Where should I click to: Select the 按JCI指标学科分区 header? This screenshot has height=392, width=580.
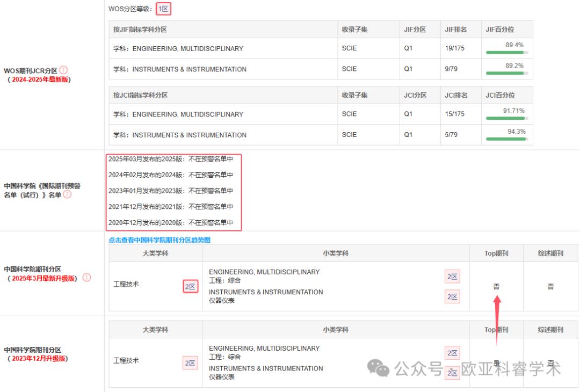(x=141, y=96)
